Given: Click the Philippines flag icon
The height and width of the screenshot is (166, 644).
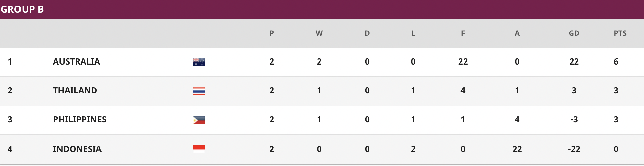Looking at the screenshot, I should [199, 120].
